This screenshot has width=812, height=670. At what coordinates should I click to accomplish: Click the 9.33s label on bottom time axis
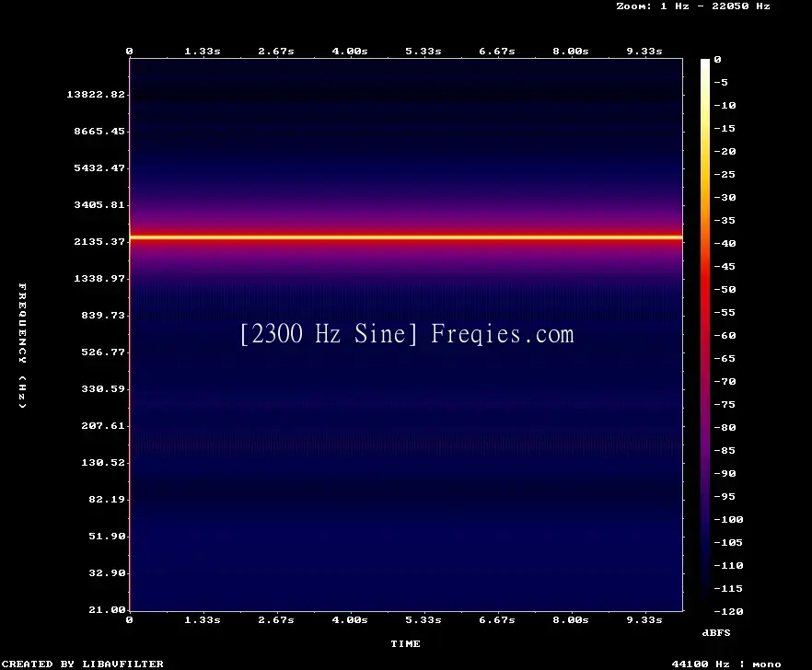tap(644, 619)
